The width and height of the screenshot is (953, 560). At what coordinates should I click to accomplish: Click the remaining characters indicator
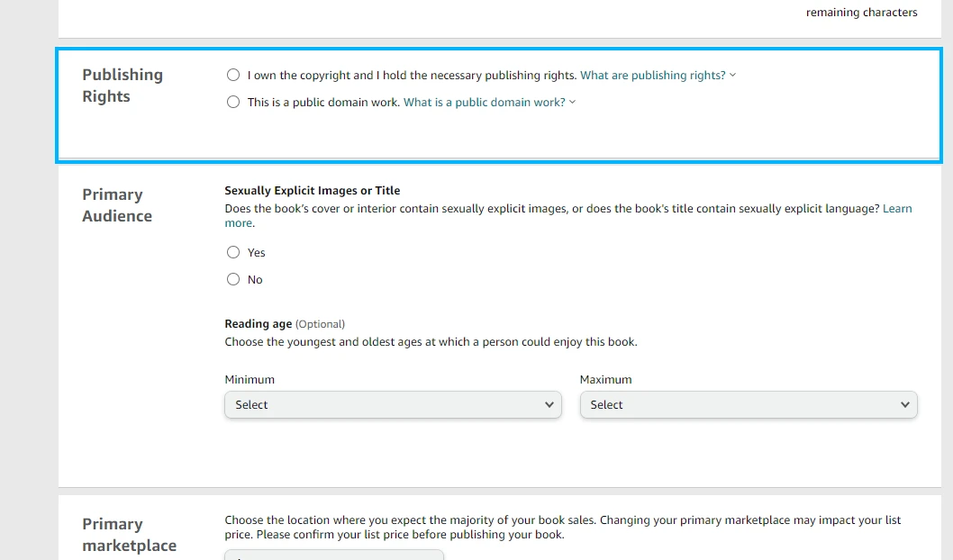861,12
